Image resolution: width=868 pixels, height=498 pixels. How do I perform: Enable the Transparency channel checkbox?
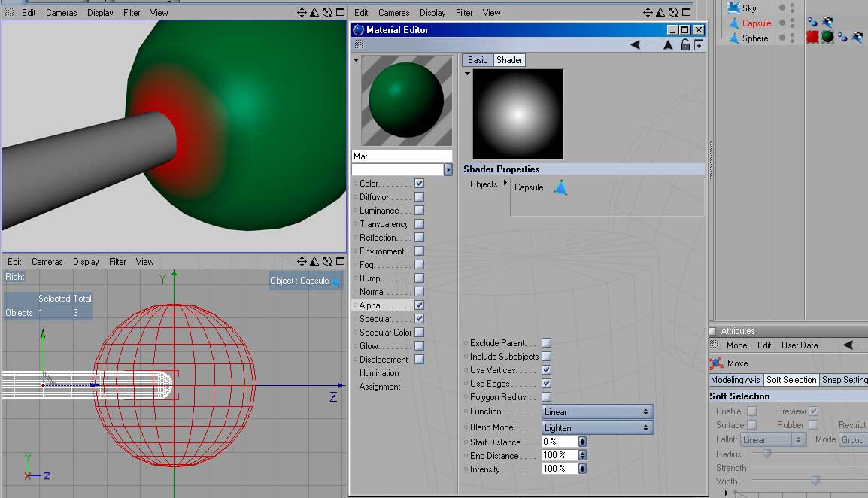(419, 223)
